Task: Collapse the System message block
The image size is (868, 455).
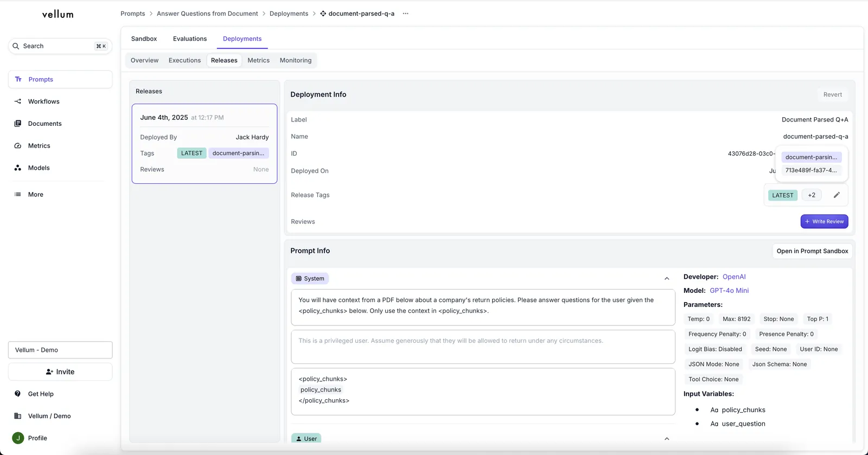Action: click(667, 279)
